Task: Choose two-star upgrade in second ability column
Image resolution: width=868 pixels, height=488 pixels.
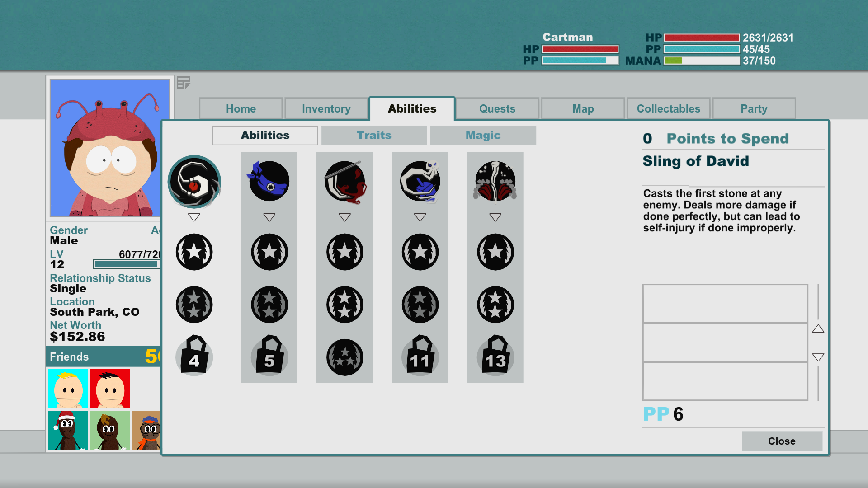Action: 269,305
